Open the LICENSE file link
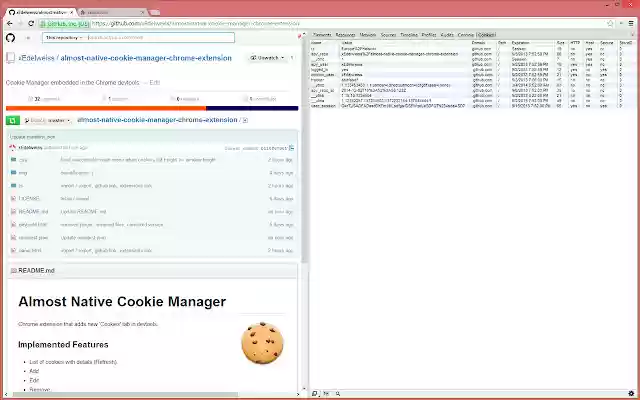 coord(29,198)
